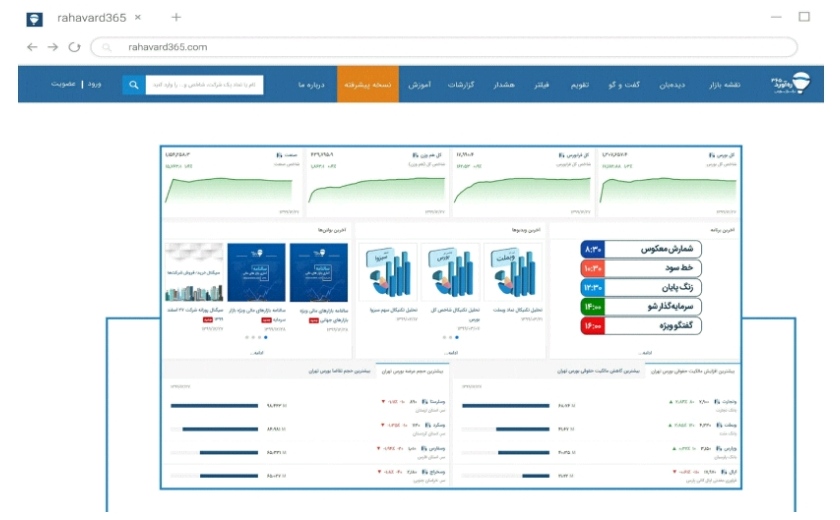Open the فیلتر navigation item
The width and height of the screenshot is (840, 520).
(537, 85)
